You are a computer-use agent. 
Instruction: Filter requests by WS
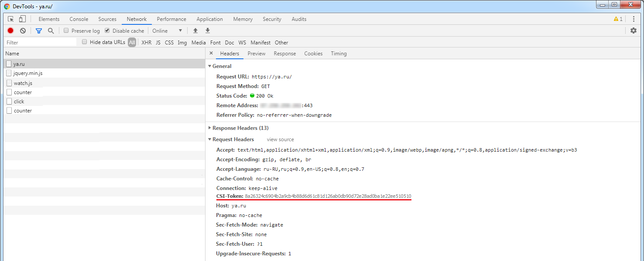click(x=242, y=43)
